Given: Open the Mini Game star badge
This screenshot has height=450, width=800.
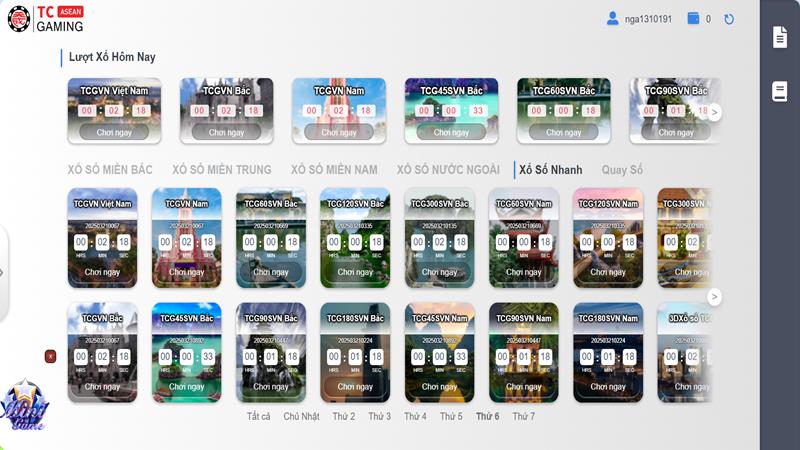Looking at the screenshot, I should [24, 405].
